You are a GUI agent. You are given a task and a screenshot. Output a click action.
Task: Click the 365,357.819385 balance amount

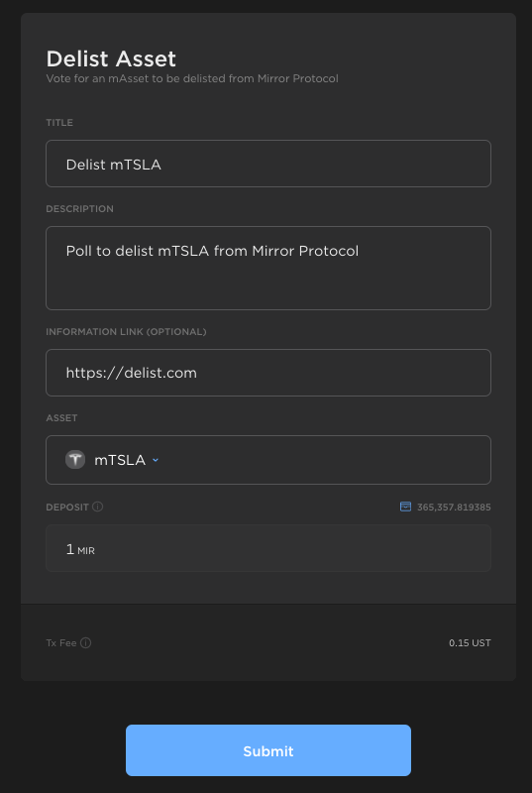[x=454, y=507]
